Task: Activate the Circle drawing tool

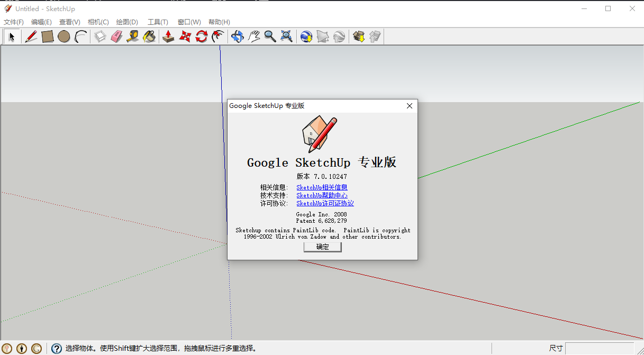Action: [64, 37]
